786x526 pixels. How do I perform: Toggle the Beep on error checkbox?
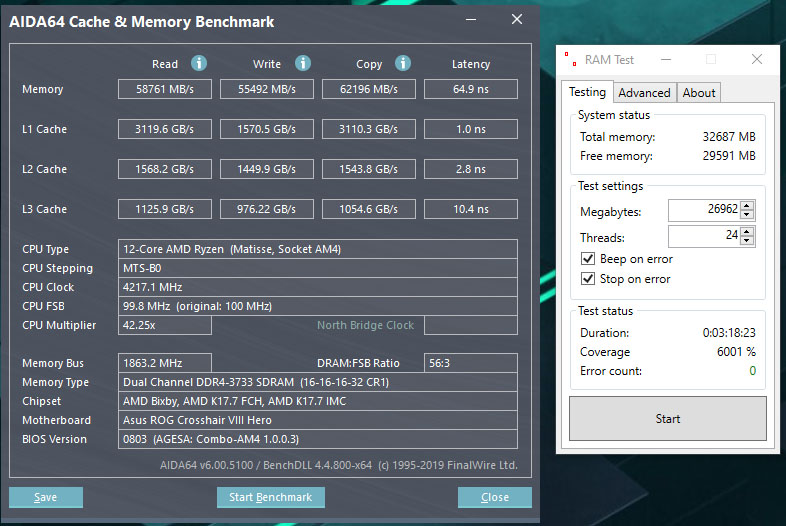(x=588, y=259)
